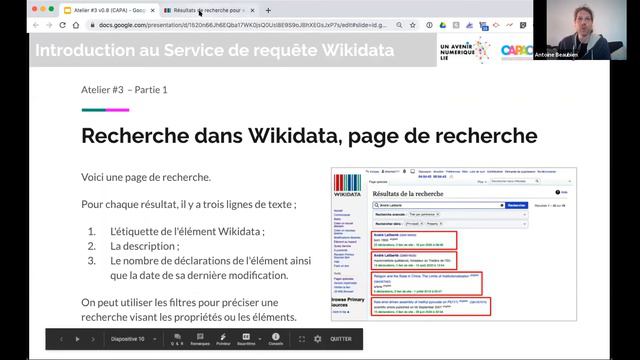View site info via lock icon

(93, 25)
